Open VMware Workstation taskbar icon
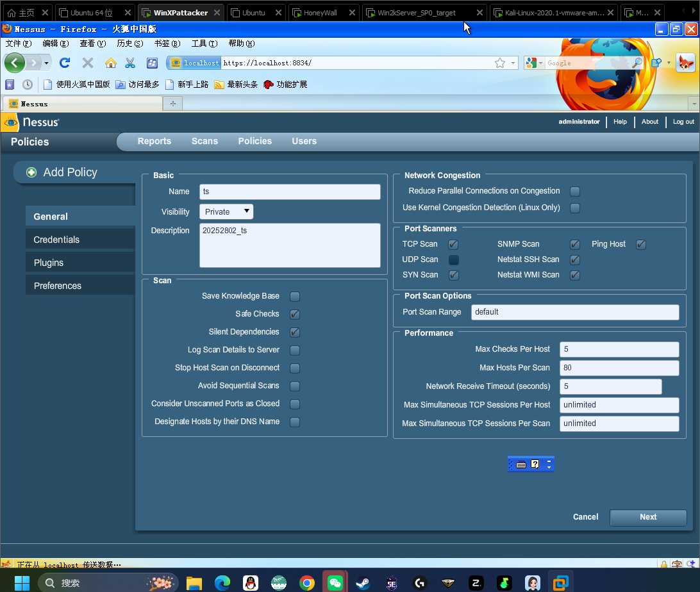The width and height of the screenshot is (700, 592). point(560,582)
